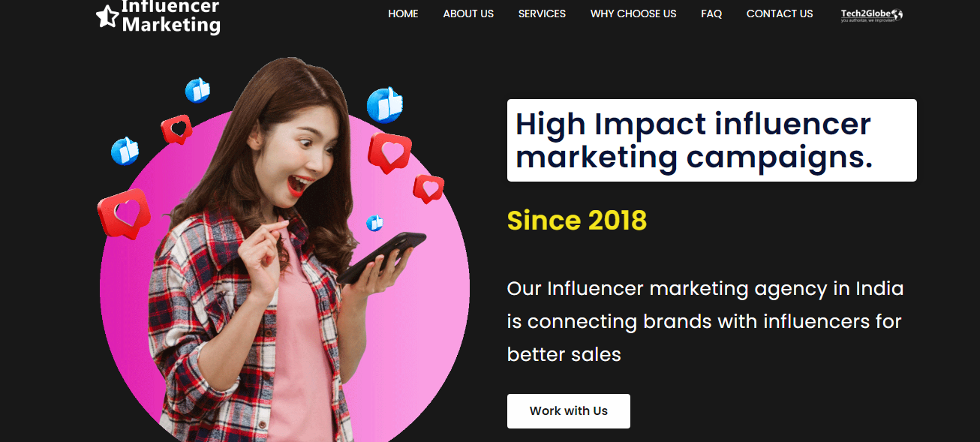Select SERVICES in the navigation bar
The width and height of the screenshot is (980, 442).
click(x=542, y=14)
